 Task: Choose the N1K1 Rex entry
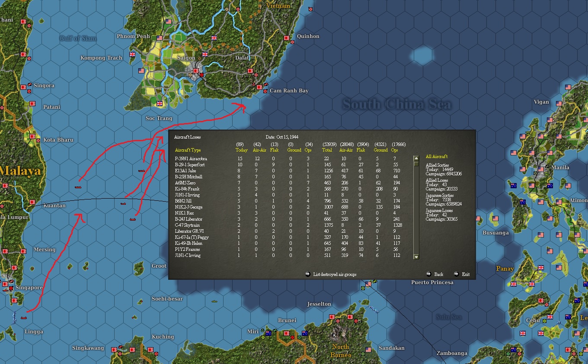288,213
